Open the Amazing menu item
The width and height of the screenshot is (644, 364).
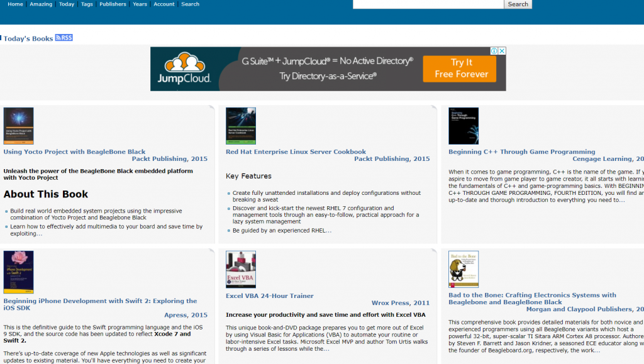point(41,4)
